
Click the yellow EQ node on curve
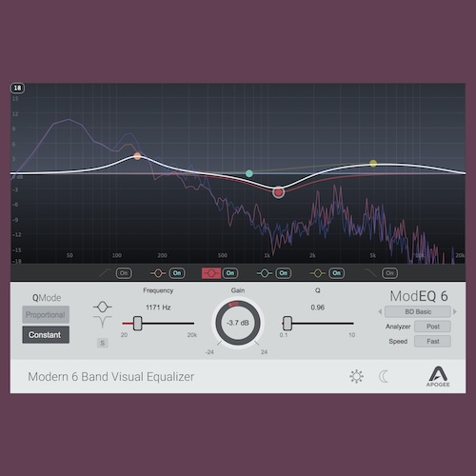(x=373, y=164)
